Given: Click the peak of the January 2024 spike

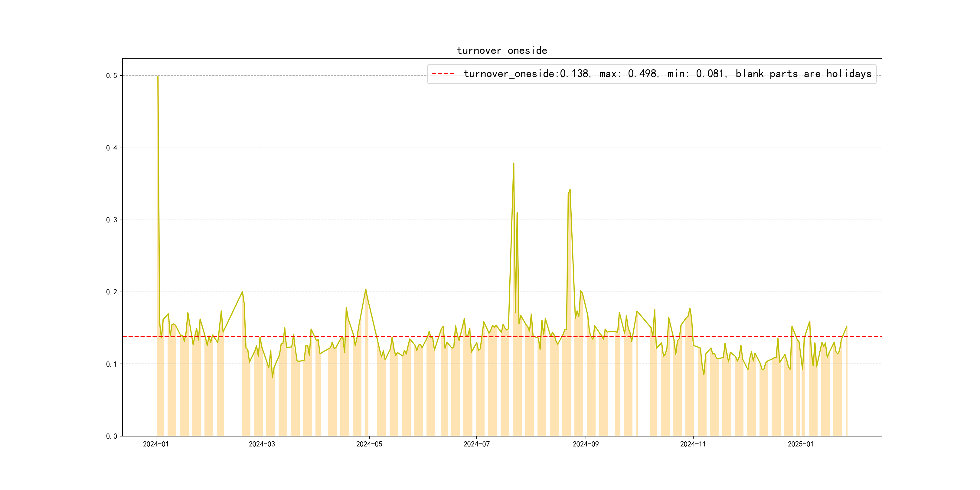Looking at the screenshot, I should [158, 77].
